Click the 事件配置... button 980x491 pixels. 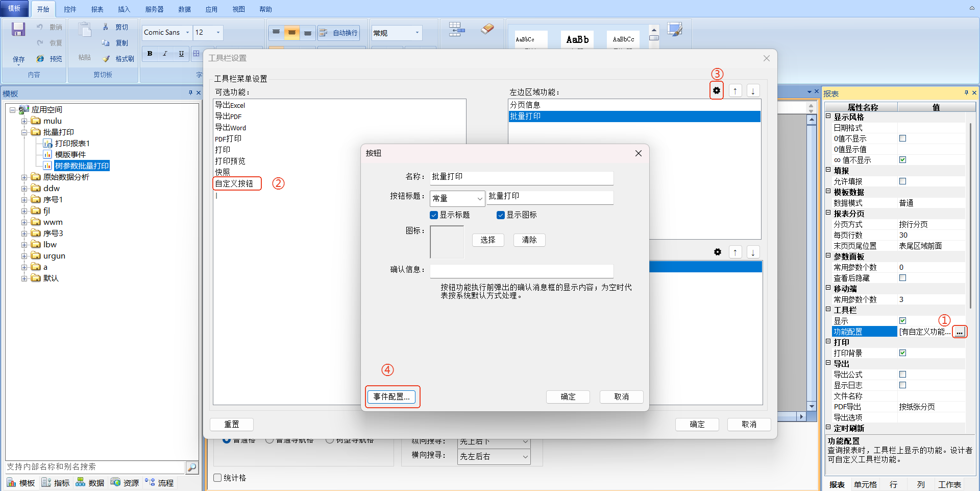(x=391, y=397)
